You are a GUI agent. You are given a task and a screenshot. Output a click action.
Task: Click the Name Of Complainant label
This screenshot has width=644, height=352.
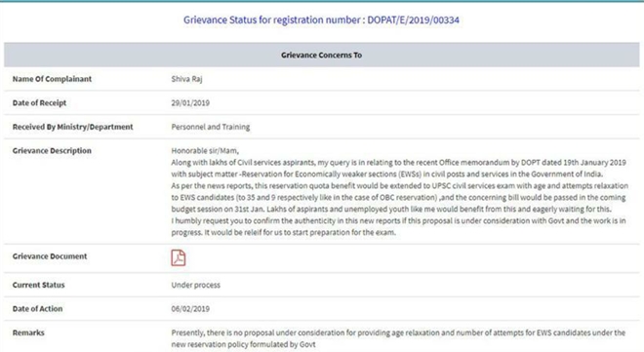[52, 79]
